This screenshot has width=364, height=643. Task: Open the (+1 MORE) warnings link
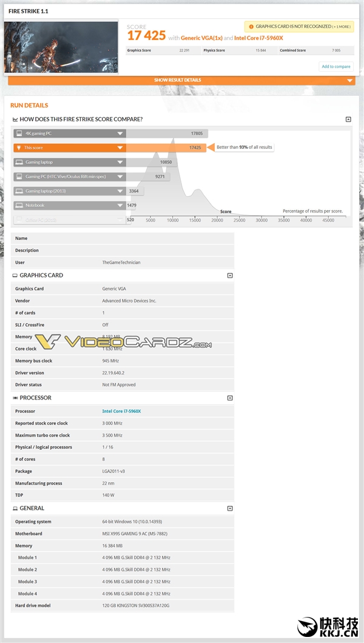pos(342,27)
